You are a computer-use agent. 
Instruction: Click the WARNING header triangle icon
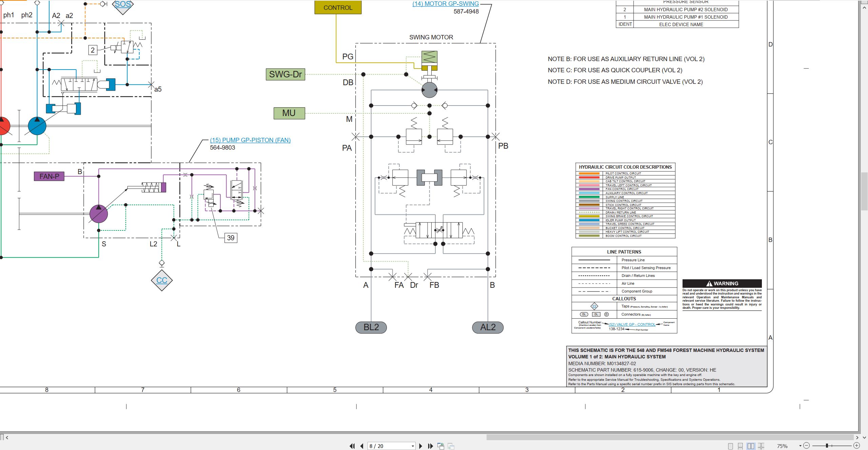(x=709, y=283)
